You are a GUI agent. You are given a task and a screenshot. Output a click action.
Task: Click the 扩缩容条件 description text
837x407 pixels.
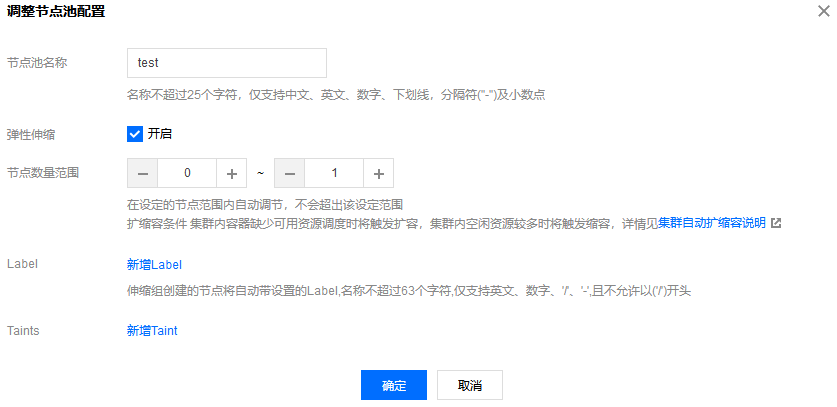click(x=392, y=223)
